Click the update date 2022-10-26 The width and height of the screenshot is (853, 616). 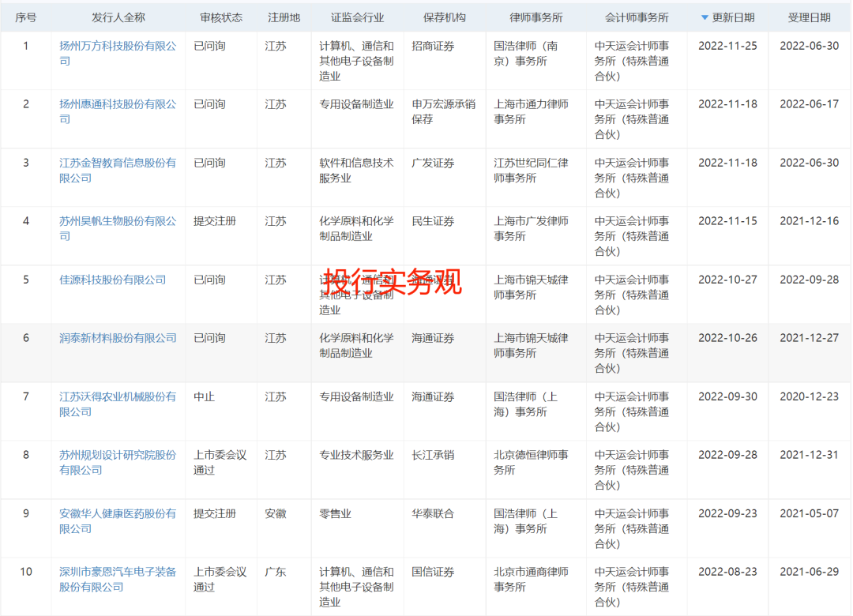[x=727, y=338]
